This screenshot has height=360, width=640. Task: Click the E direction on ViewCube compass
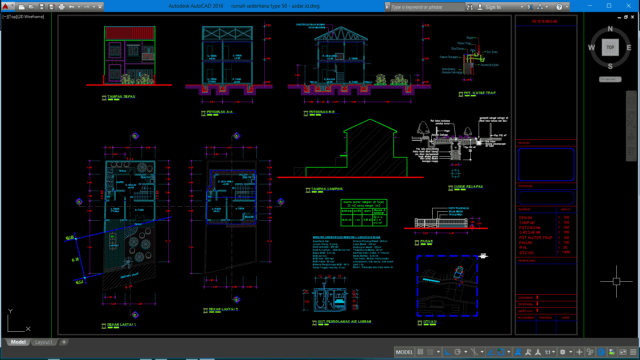[629, 48]
